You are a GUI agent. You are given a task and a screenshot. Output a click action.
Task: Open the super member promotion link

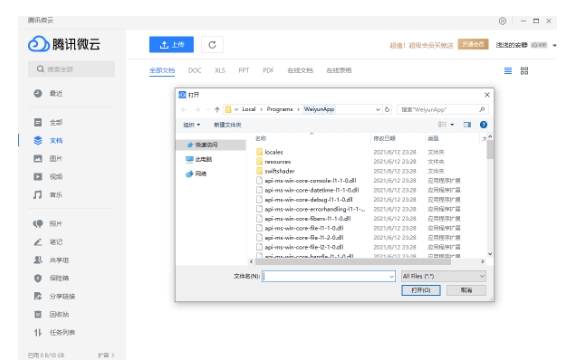point(422,45)
